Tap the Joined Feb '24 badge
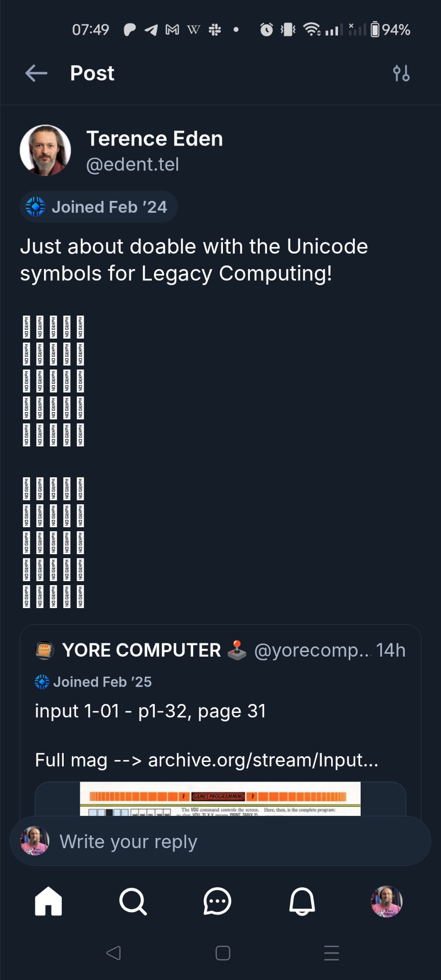 pos(98,207)
